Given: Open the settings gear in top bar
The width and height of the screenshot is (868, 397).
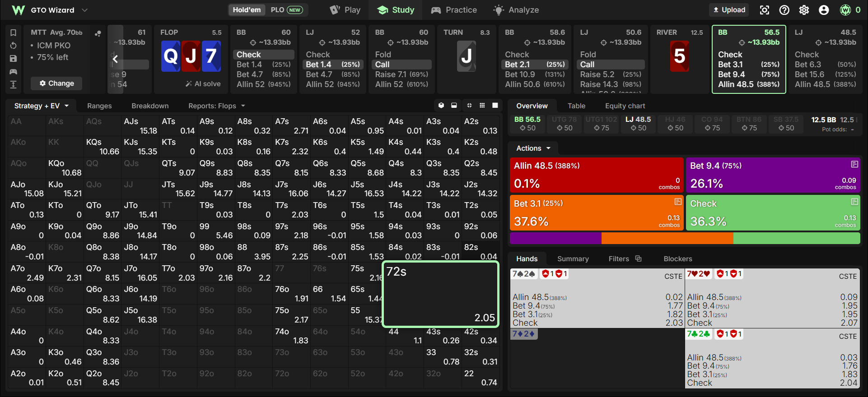Looking at the screenshot, I should (804, 10).
